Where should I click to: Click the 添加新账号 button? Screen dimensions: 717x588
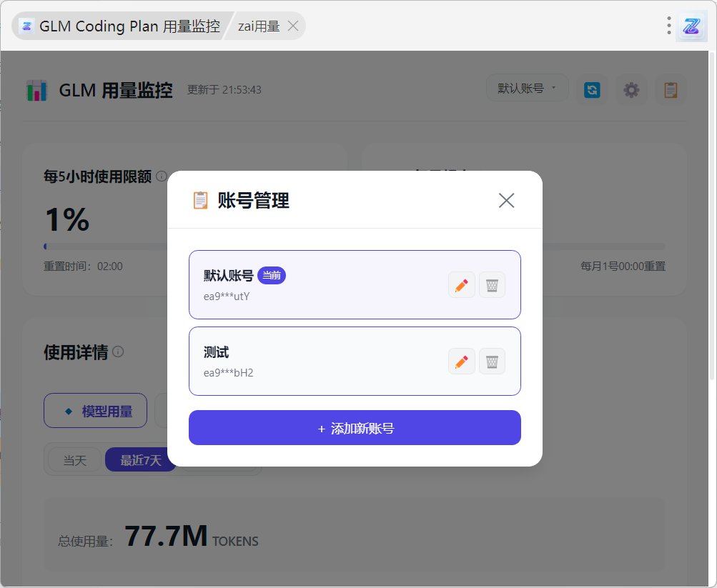(x=355, y=428)
